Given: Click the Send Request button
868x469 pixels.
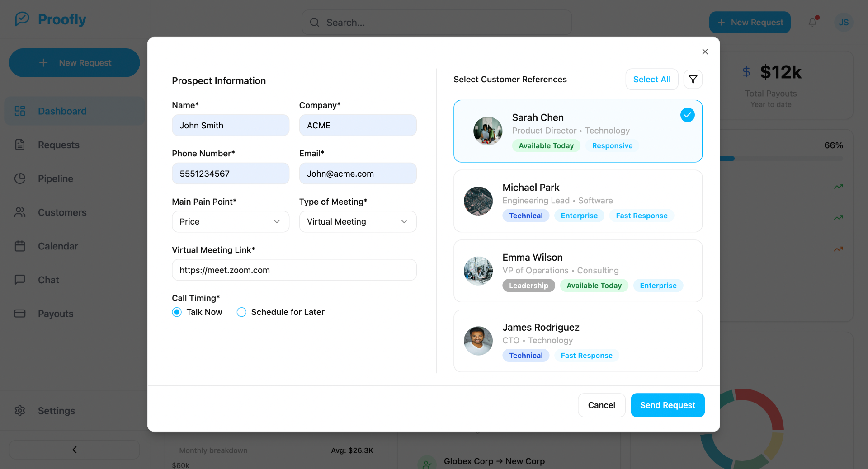Looking at the screenshot, I should (667, 405).
